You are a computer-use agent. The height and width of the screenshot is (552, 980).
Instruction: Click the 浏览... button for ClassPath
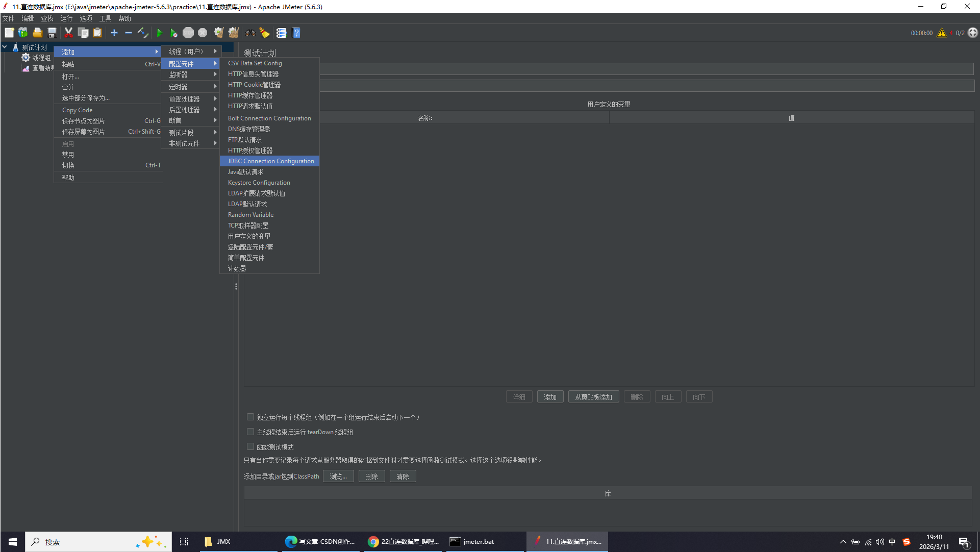click(338, 476)
